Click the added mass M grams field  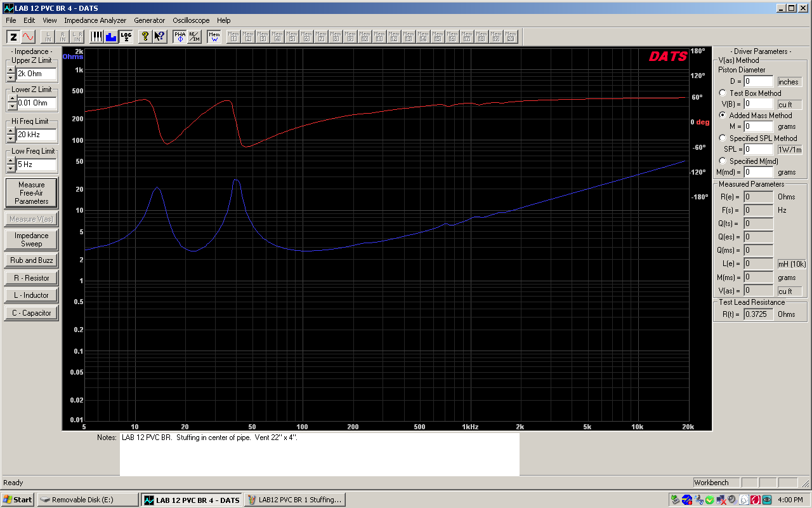tap(759, 126)
